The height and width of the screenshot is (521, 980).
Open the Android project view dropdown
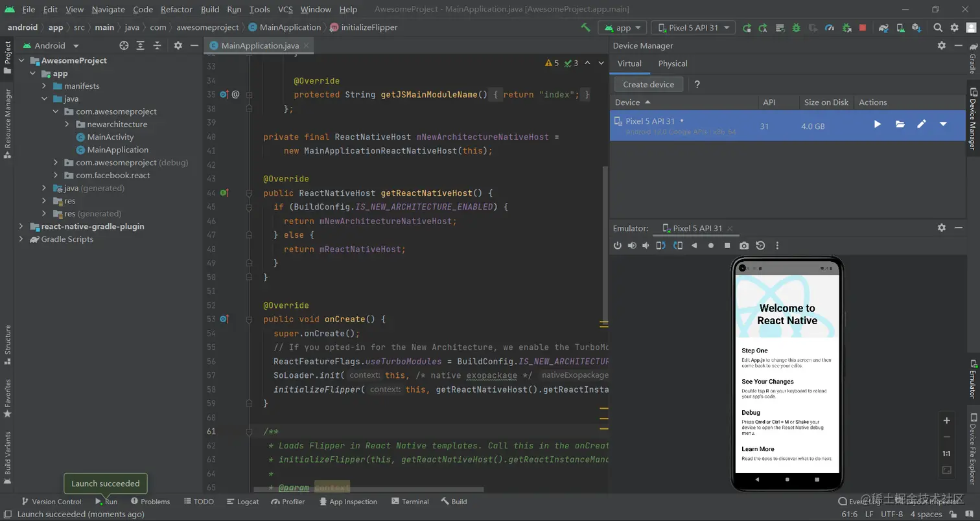coord(50,45)
